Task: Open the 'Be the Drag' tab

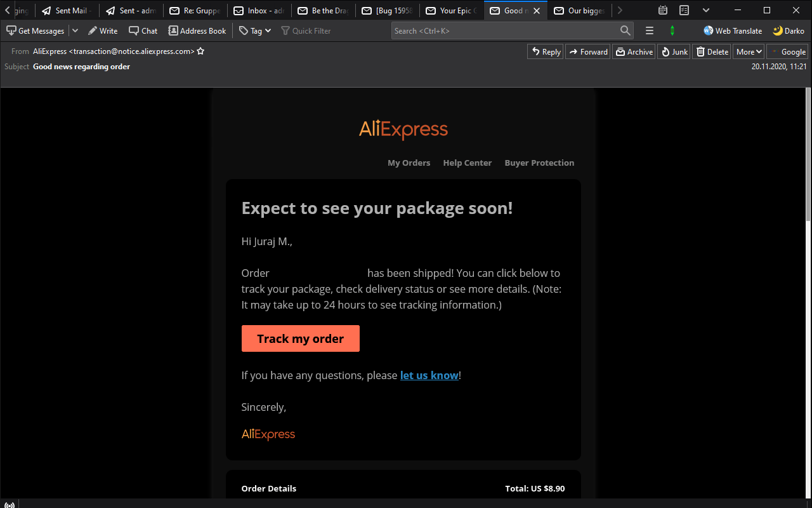Action: pos(324,11)
